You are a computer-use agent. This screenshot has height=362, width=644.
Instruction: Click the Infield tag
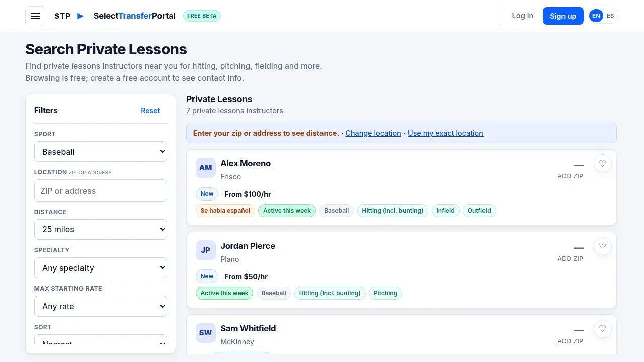(x=445, y=211)
